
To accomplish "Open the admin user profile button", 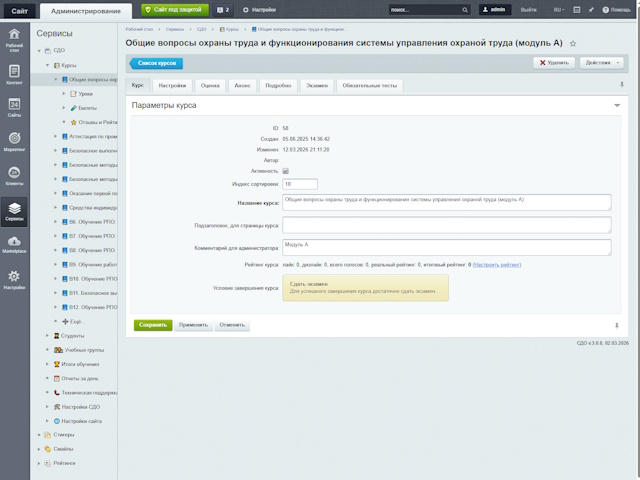I will point(495,10).
